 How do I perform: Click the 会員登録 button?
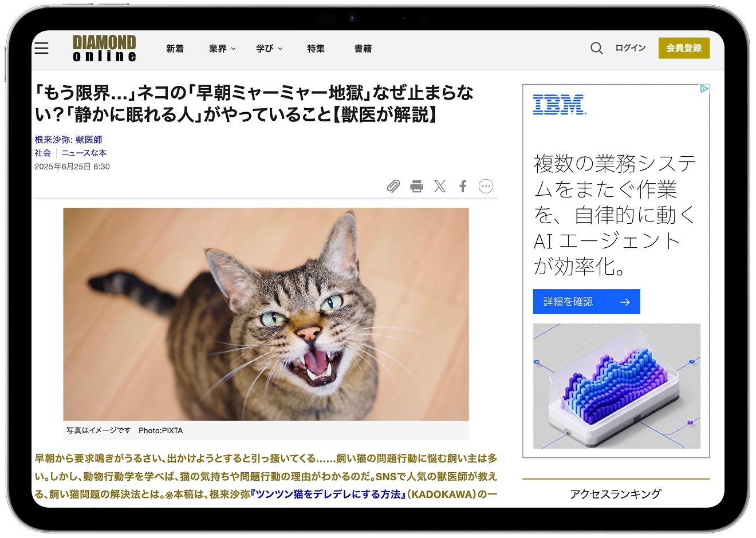pyautogui.click(x=684, y=48)
